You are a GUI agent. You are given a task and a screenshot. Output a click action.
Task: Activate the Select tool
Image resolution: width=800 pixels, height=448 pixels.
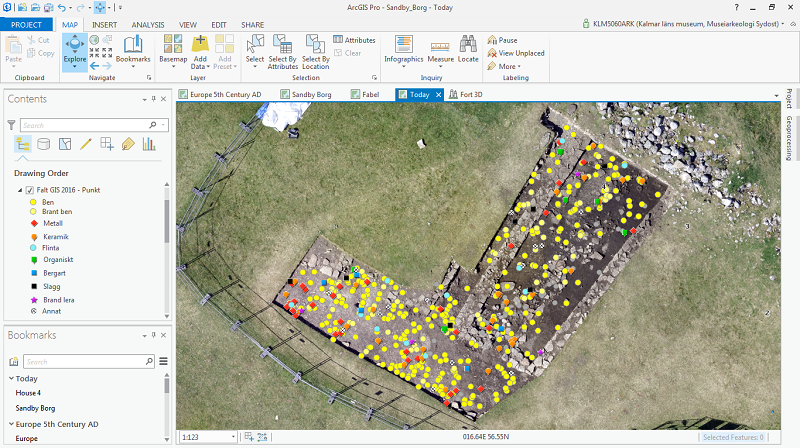click(255, 50)
